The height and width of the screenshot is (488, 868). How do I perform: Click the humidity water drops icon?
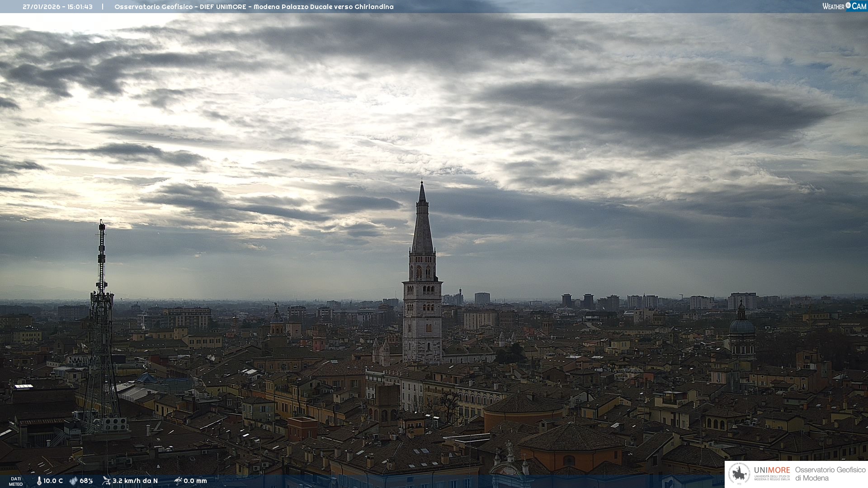coord(73,481)
